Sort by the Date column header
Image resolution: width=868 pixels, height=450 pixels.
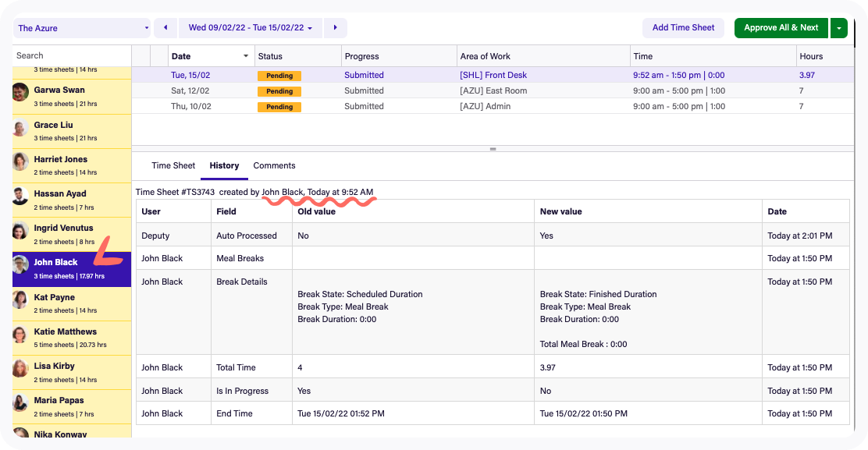pyautogui.click(x=210, y=56)
